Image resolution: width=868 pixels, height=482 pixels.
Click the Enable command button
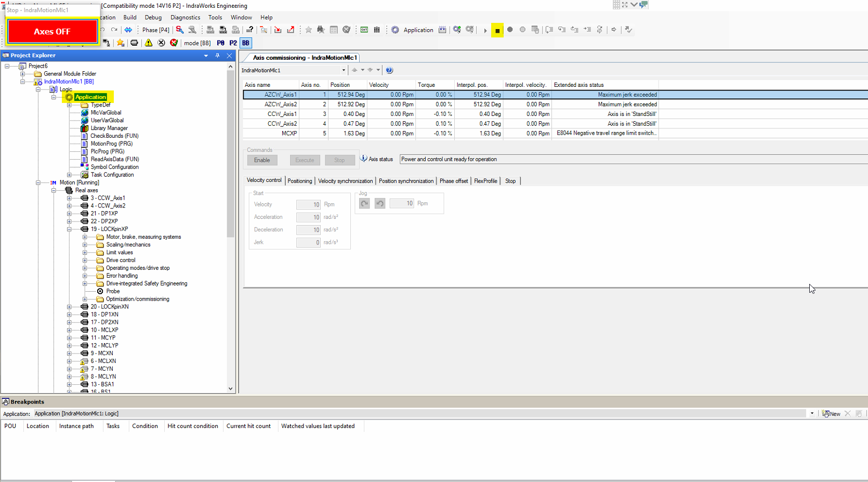[262, 160]
